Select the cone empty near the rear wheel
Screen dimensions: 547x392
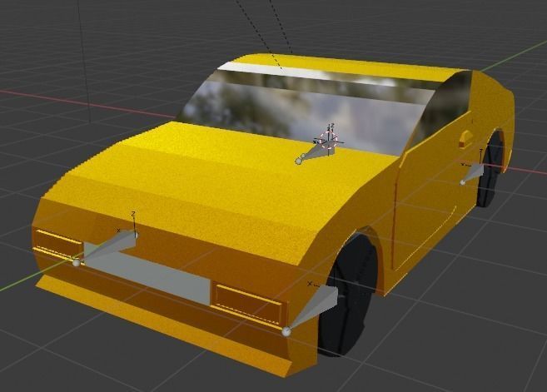point(473,173)
